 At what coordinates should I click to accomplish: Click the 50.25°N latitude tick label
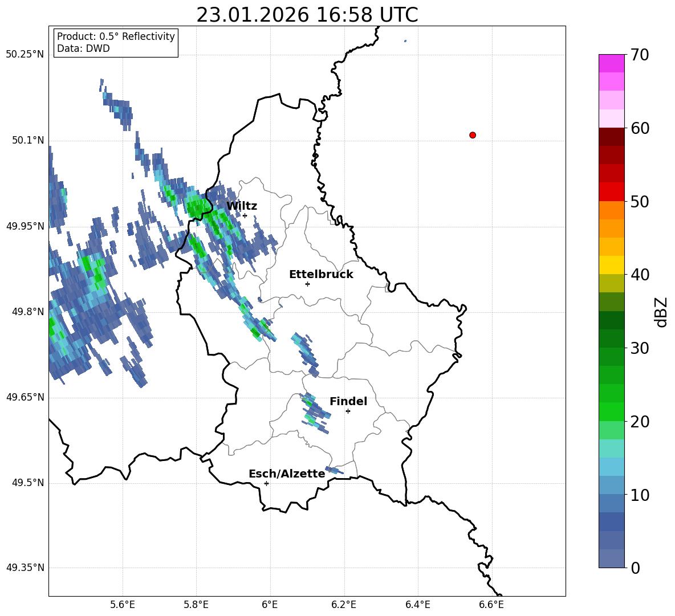pyautogui.click(x=25, y=55)
